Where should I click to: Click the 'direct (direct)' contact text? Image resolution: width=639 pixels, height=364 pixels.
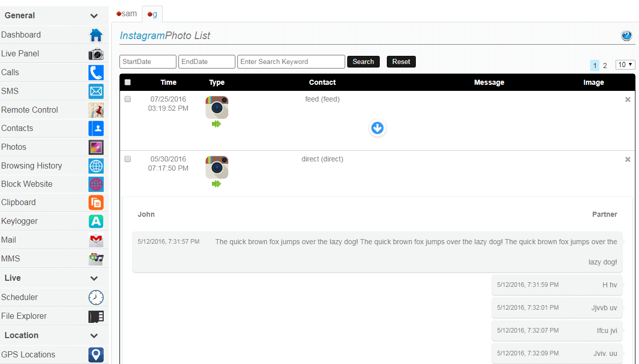(322, 159)
